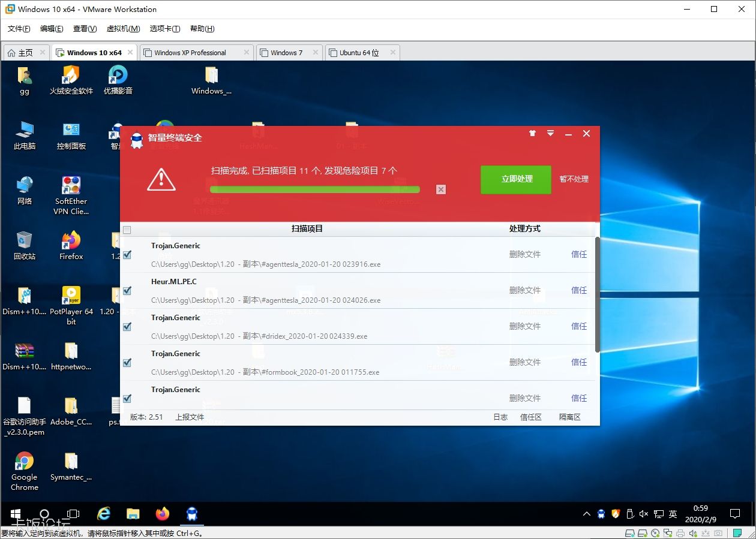The width and height of the screenshot is (756, 539).
Task: Click the scan results vertical scrollbar
Action: coord(597,294)
